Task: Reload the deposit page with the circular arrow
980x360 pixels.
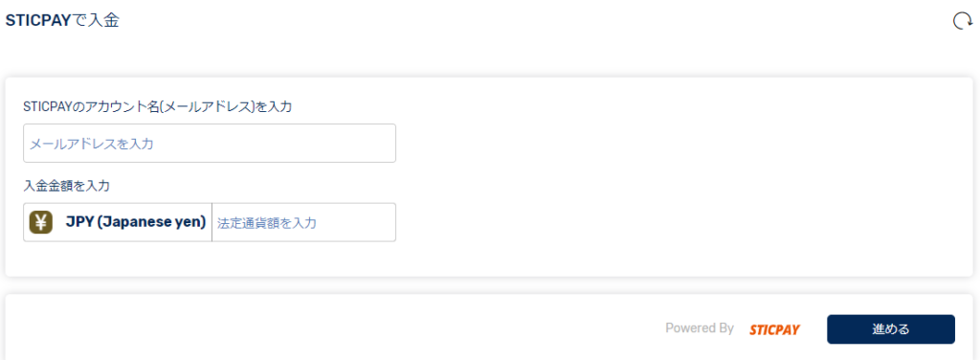Action: [x=961, y=21]
